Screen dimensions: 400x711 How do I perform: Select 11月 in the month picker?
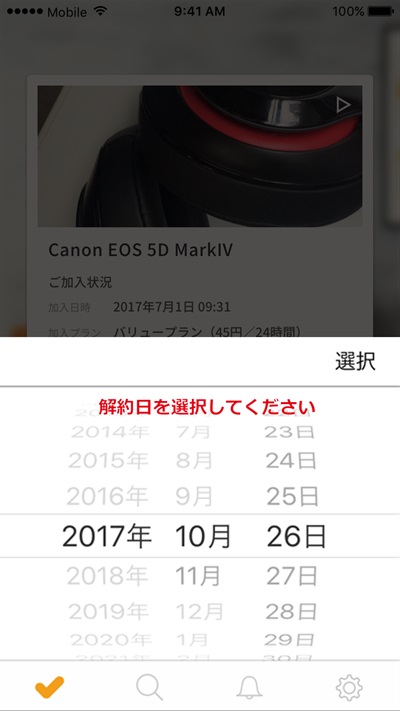tap(198, 576)
